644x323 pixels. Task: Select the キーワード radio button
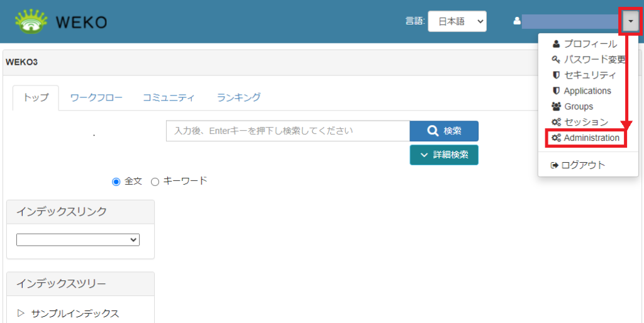(x=155, y=182)
